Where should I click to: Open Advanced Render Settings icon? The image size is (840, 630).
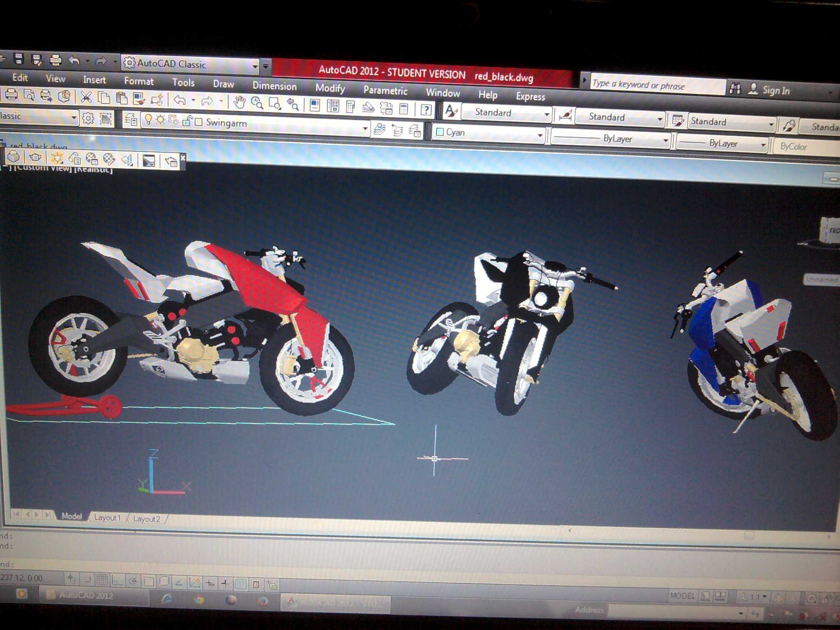171,161
